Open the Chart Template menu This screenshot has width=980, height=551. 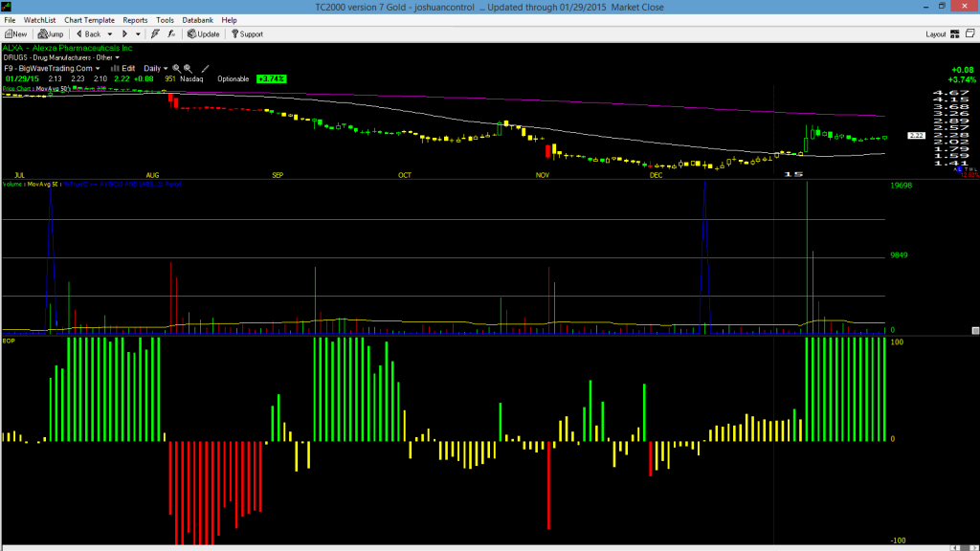(89, 20)
